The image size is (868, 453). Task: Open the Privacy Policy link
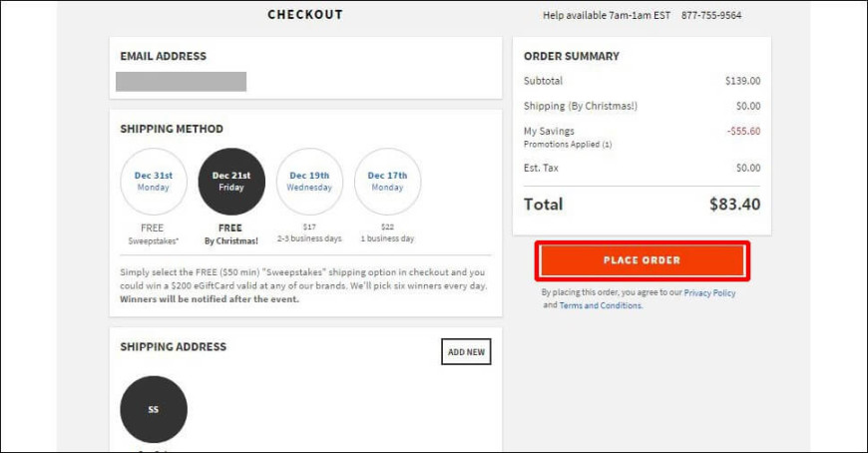pyautogui.click(x=709, y=293)
